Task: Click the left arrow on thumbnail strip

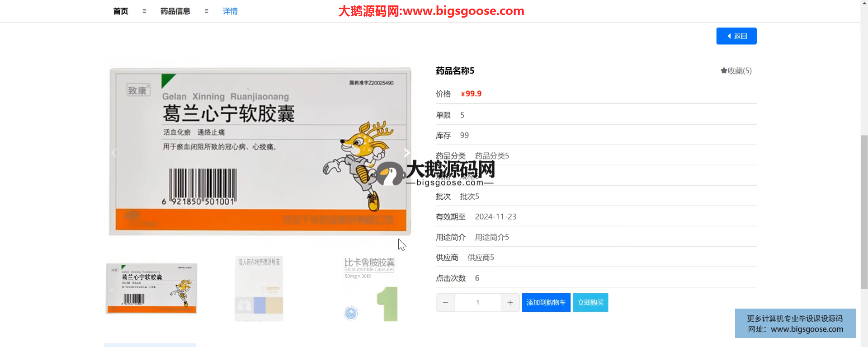Action: point(112,290)
